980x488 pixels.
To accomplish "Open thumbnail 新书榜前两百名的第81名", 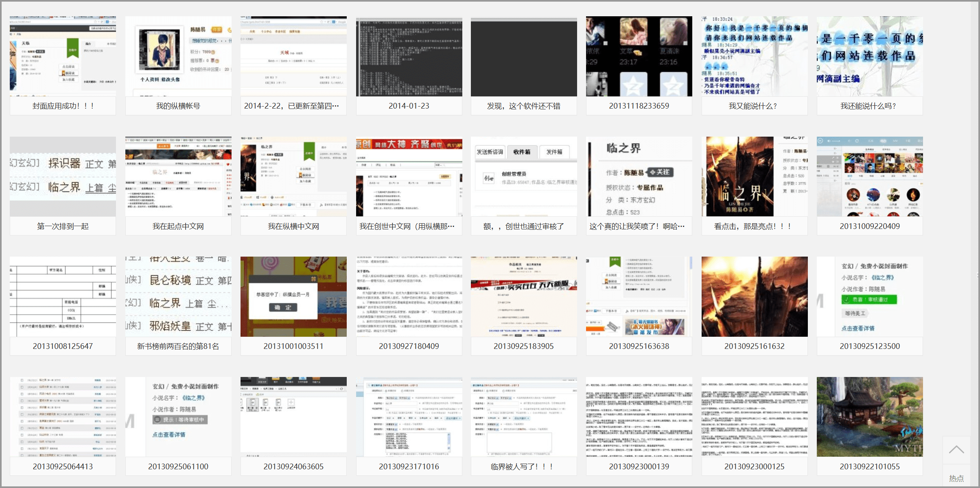I will [178, 296].
